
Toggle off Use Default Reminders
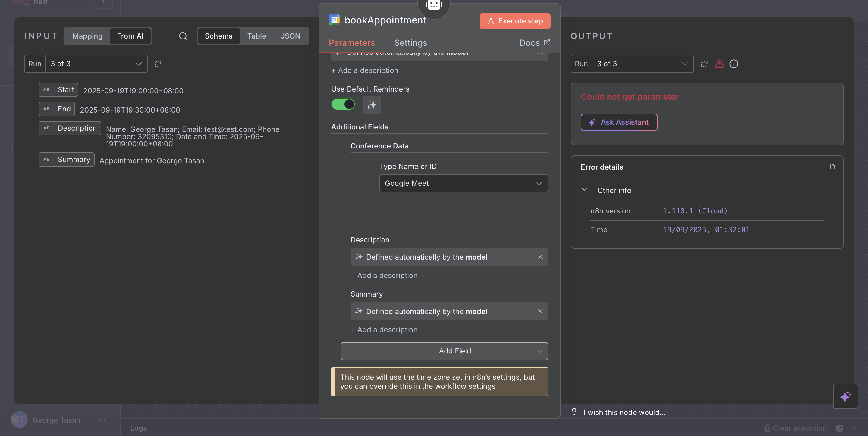pyautogui.click(x=343, y=104)
